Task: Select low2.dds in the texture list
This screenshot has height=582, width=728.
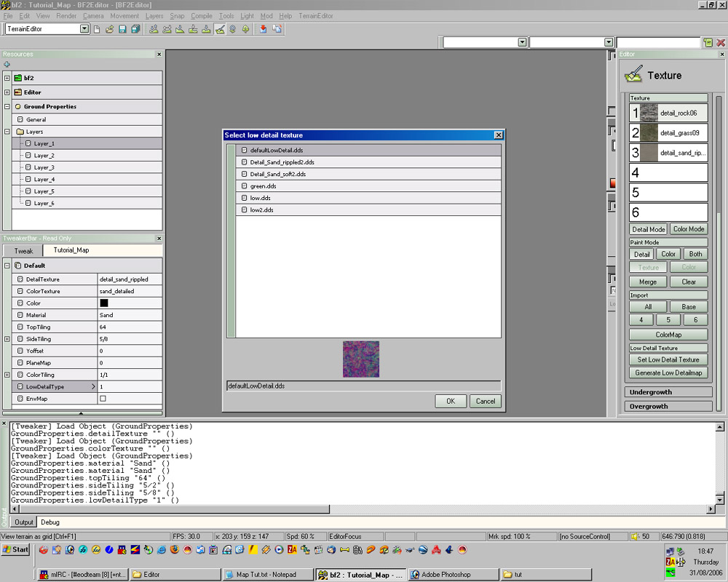Action: pyautogui.click(x=262, y=210)
